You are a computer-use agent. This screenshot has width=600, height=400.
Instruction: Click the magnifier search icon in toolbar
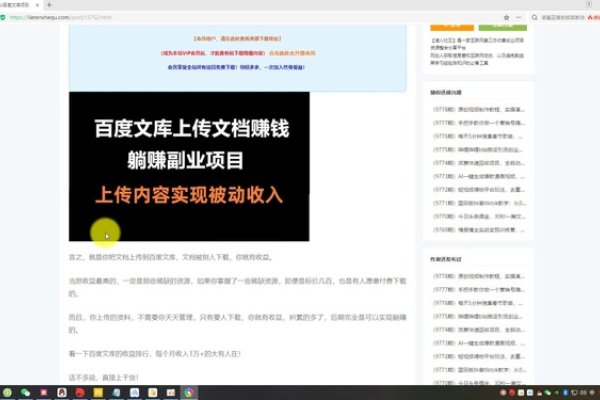(535, 17)
